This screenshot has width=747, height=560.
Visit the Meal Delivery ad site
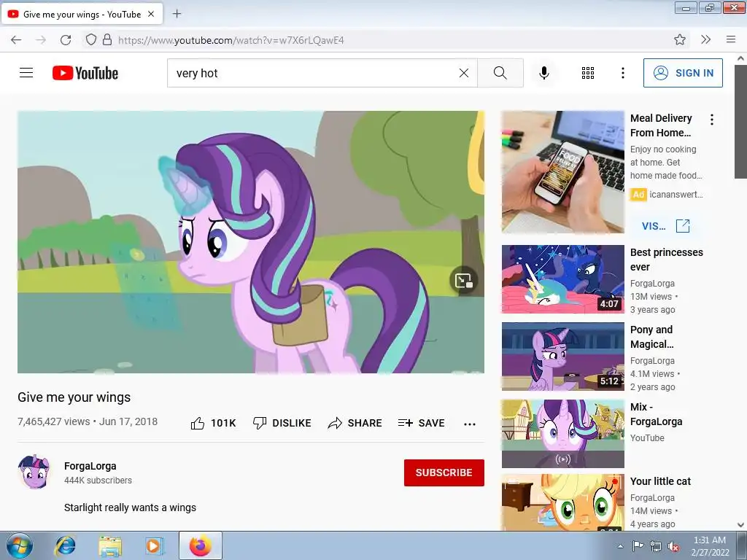pos(665,226)
